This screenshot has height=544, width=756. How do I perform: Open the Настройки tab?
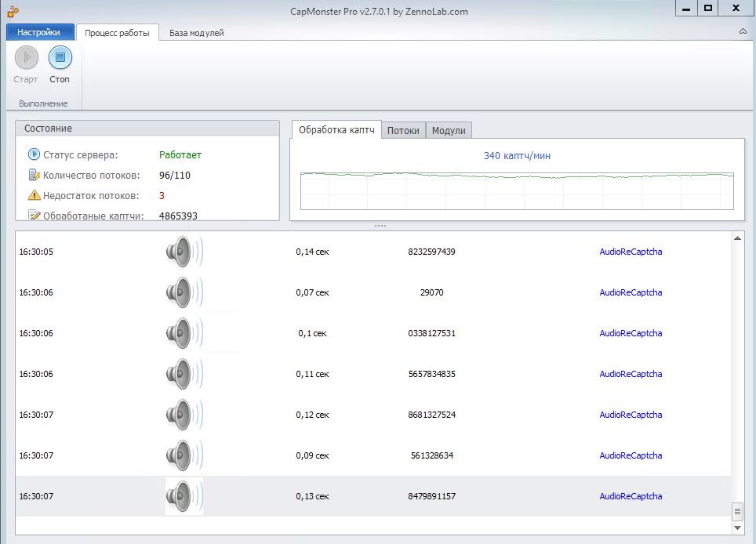[x=38, y=32]
